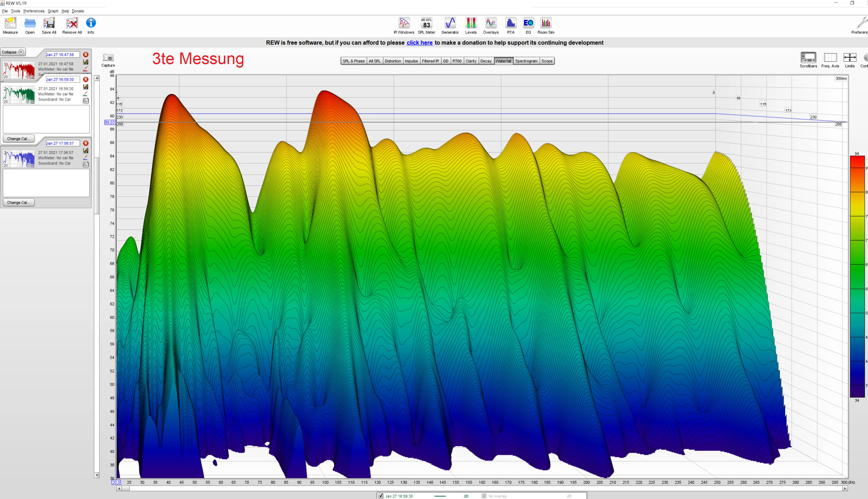Click Change Cal button for measurement 2
This screenshot has width=868, height=499.
coord(18,139)
